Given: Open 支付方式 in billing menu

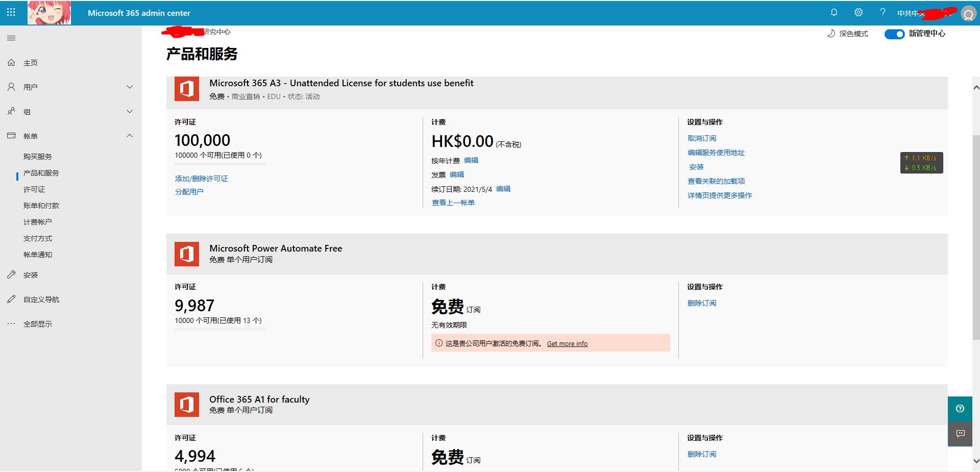Looking at the screenshot, I should tap(38, 238).
